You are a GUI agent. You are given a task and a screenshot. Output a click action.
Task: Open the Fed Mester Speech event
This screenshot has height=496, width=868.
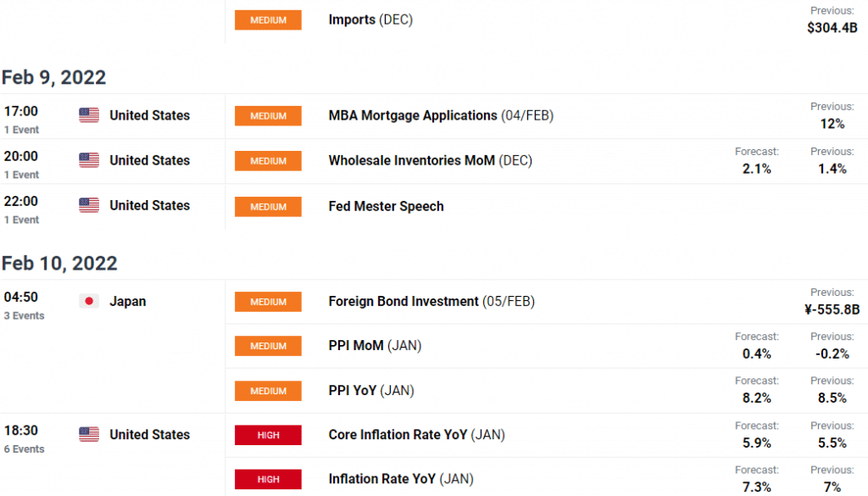tap(386, 206)
